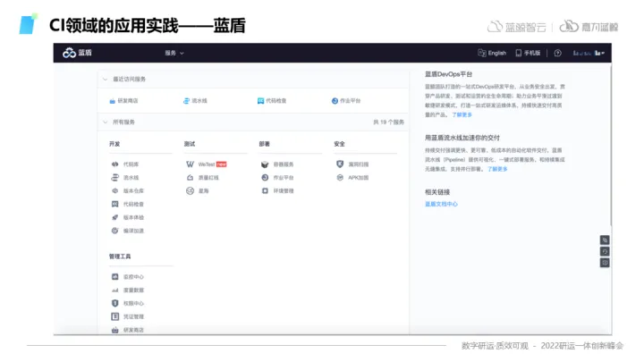Click the 管理工具 category heading

point(120,257)
